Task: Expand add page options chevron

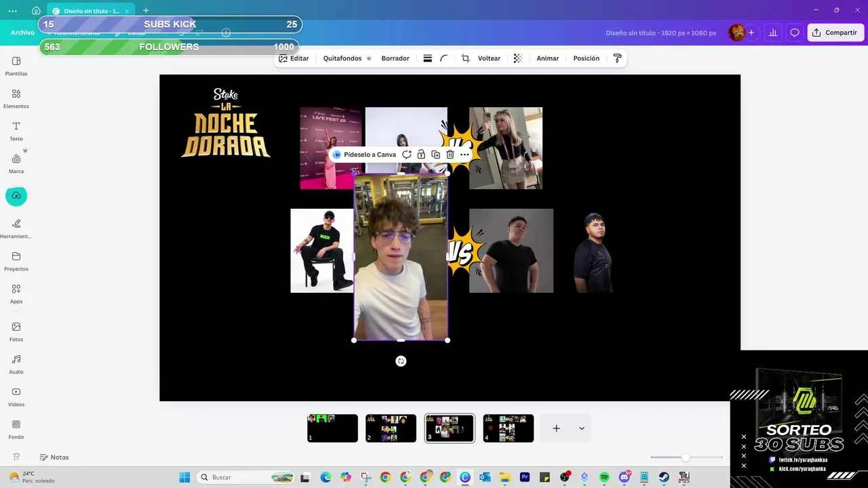Action: click(581, 428)
